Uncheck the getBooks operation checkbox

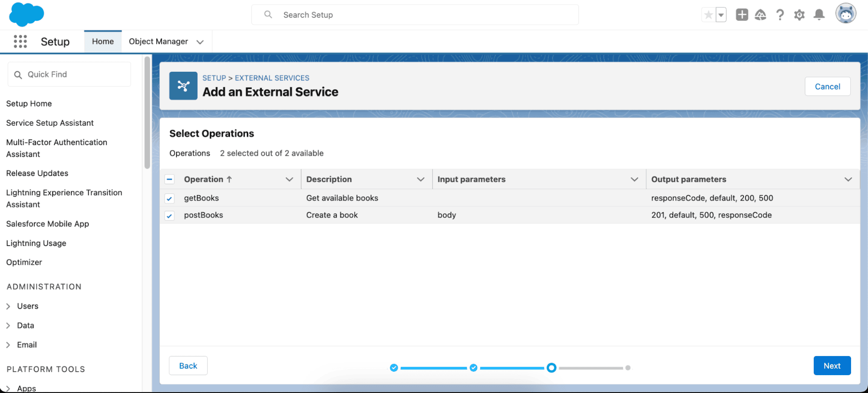tap(169, 199)
